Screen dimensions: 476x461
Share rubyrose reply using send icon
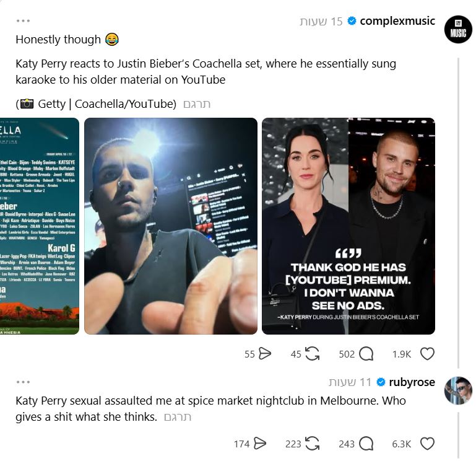click(x=260, y=444)
